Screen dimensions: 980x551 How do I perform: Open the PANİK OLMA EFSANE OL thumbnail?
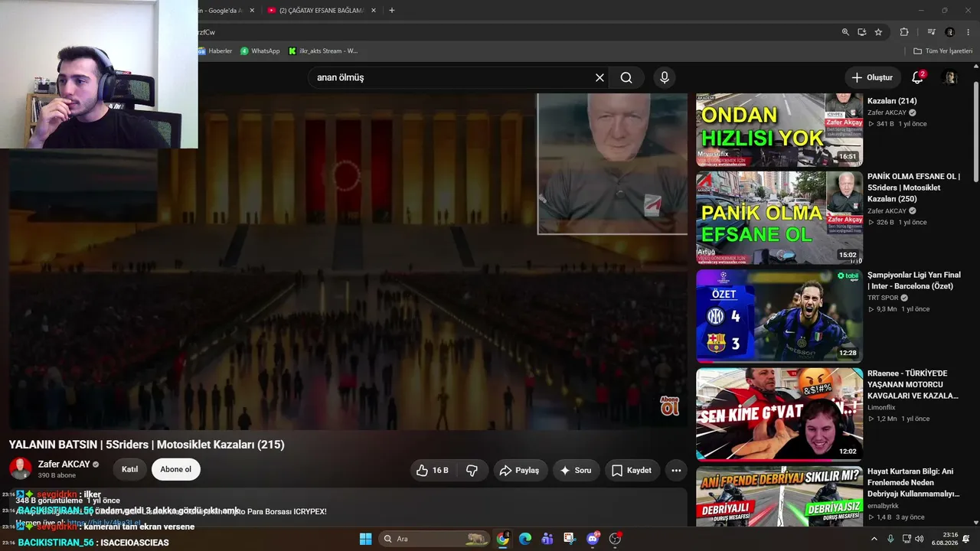(779, 218)
